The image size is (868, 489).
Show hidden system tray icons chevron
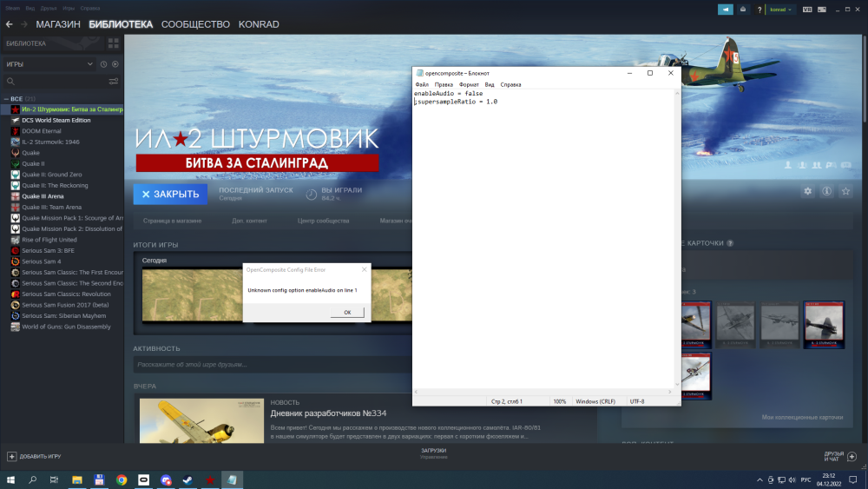click(x=759, y=479)
